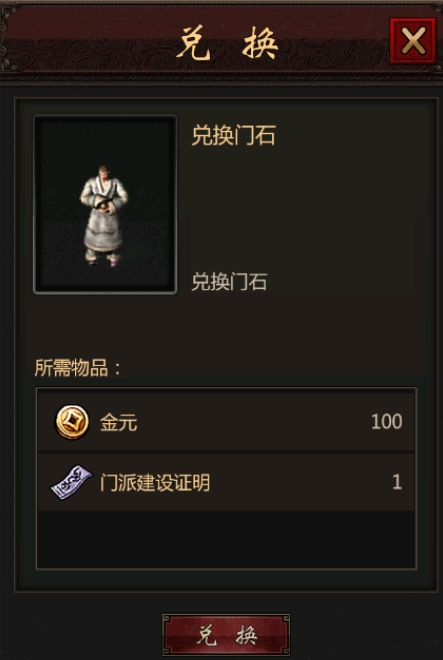Select the 金元 item name
This screenshot has height=660, width=443.
point(119,422)
